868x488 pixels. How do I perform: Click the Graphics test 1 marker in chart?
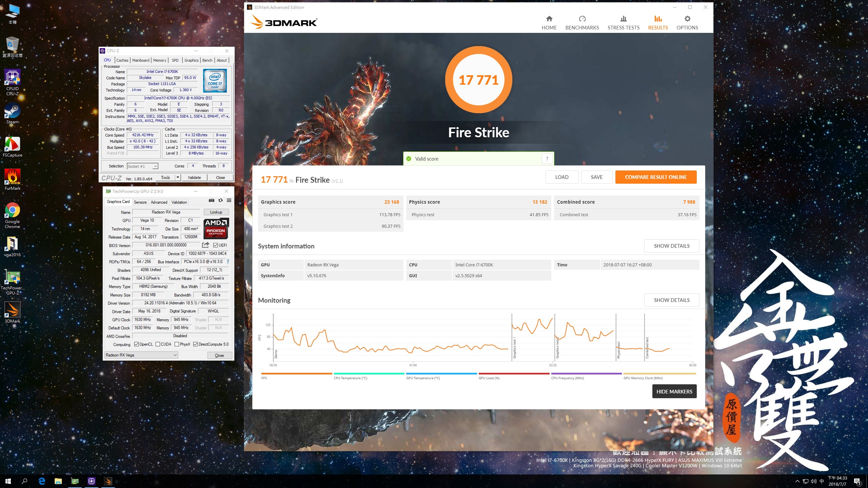coord(514,348)
